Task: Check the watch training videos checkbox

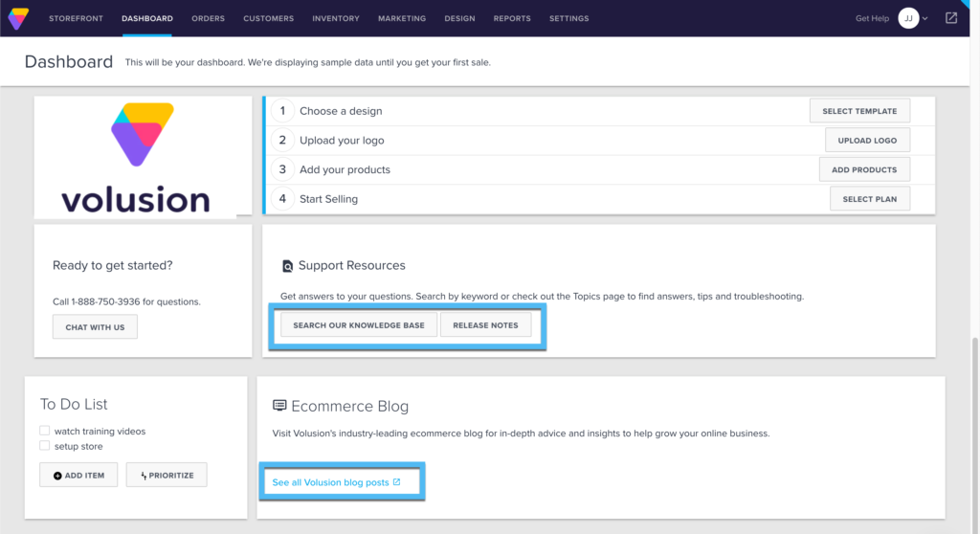Action: [44, 431]
